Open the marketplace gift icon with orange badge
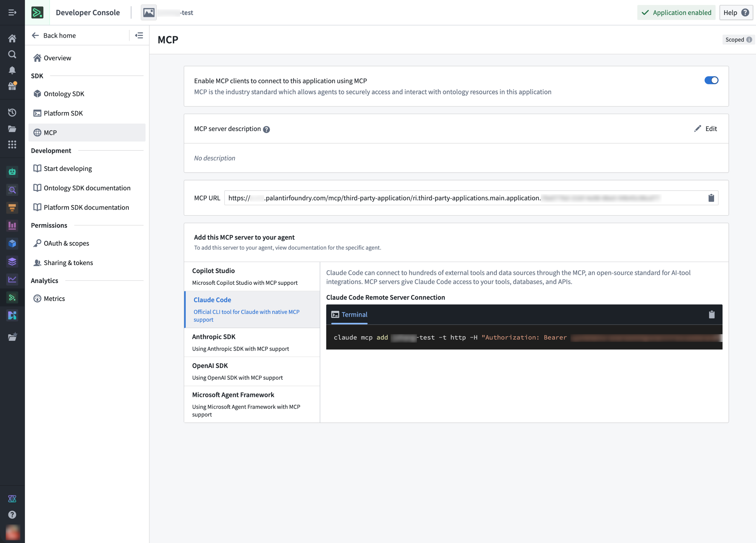The width and height of the screenshot is (756, 543). click(x=12, y=86)
